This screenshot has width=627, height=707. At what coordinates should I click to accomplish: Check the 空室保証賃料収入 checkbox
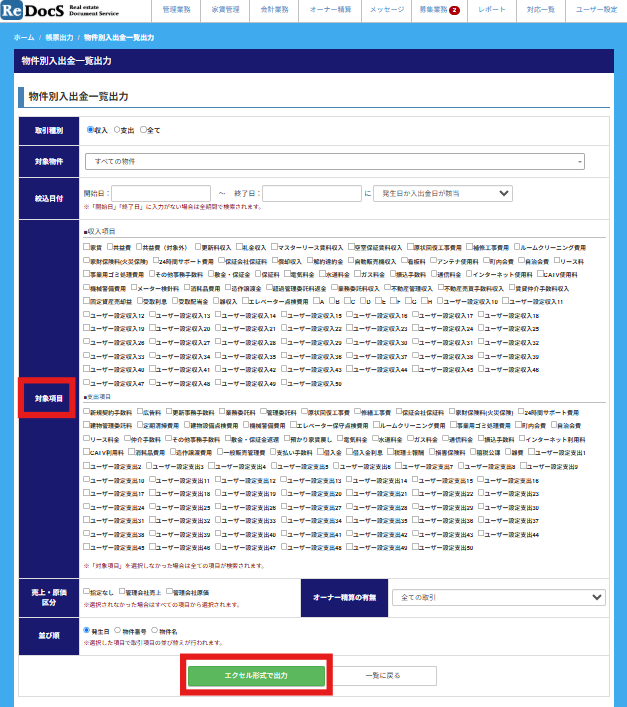[x=351, y=247]
